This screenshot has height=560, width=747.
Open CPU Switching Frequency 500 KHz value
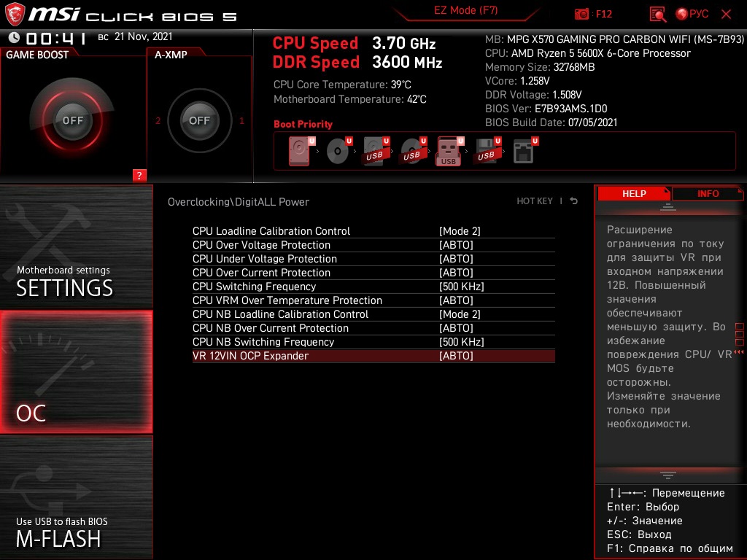pyautogui.click(x=461, y=286)
